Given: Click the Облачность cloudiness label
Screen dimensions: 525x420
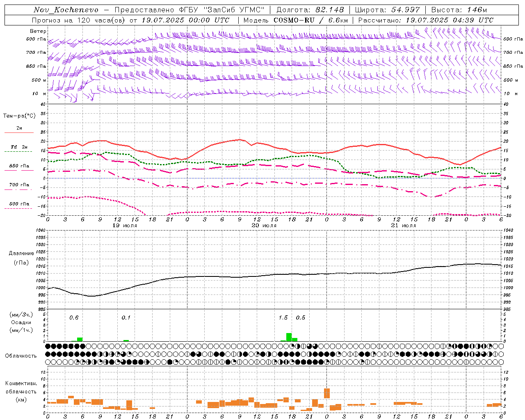Looking at the screenshot, I should coord(21,356).
